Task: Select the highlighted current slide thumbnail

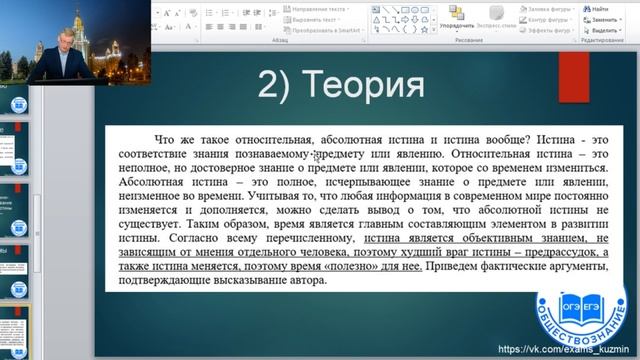Action: pos(14,333)
